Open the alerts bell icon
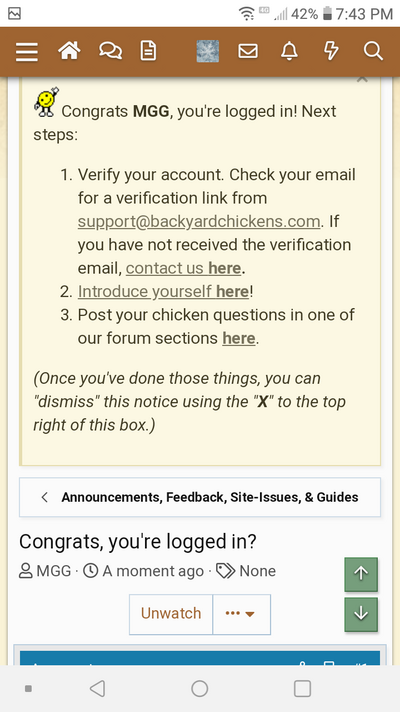The image size is (400, 712). (x=289, y=51)
